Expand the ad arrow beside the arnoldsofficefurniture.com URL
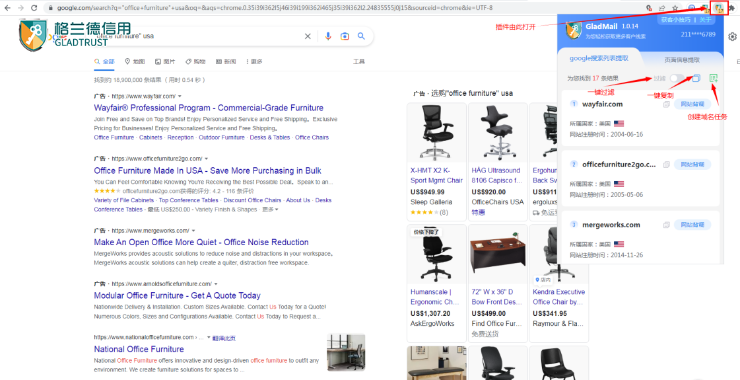The width and height of the screenshot is (740, 380). pyautogui.click(x=216, y=284)
